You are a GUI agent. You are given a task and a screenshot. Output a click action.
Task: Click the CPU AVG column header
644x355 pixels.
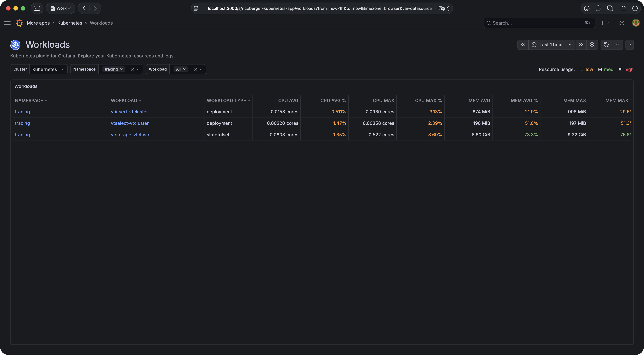tap(288, 101)
